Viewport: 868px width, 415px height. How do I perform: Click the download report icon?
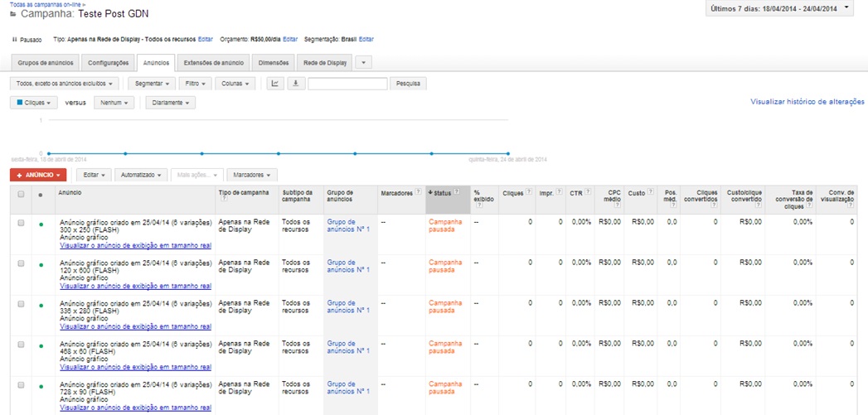pos(296,84)
